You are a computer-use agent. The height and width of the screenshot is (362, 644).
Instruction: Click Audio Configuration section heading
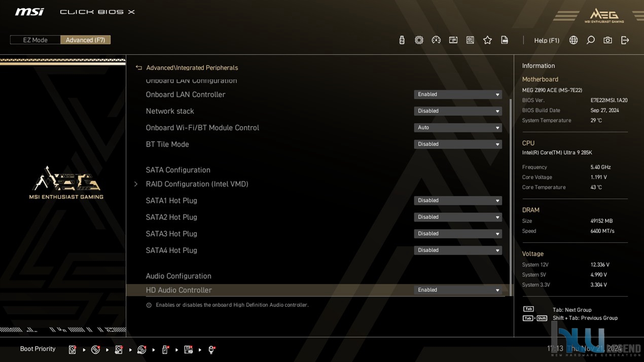click(x=178, y=276)
